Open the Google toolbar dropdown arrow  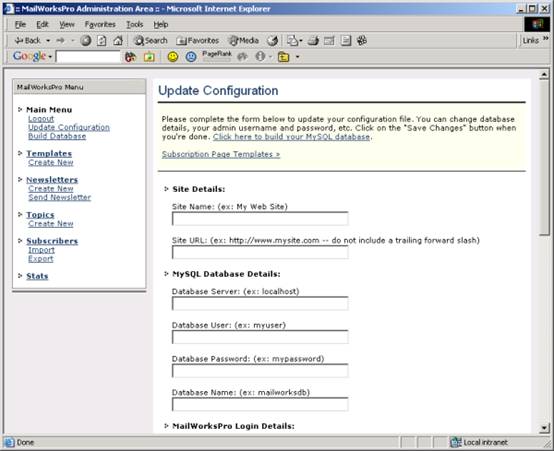(50, 57)
